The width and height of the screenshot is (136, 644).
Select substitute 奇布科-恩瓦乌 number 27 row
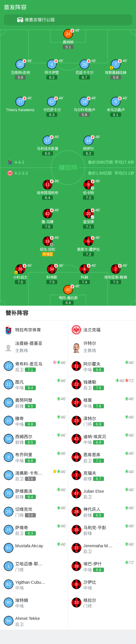(34, 366)
